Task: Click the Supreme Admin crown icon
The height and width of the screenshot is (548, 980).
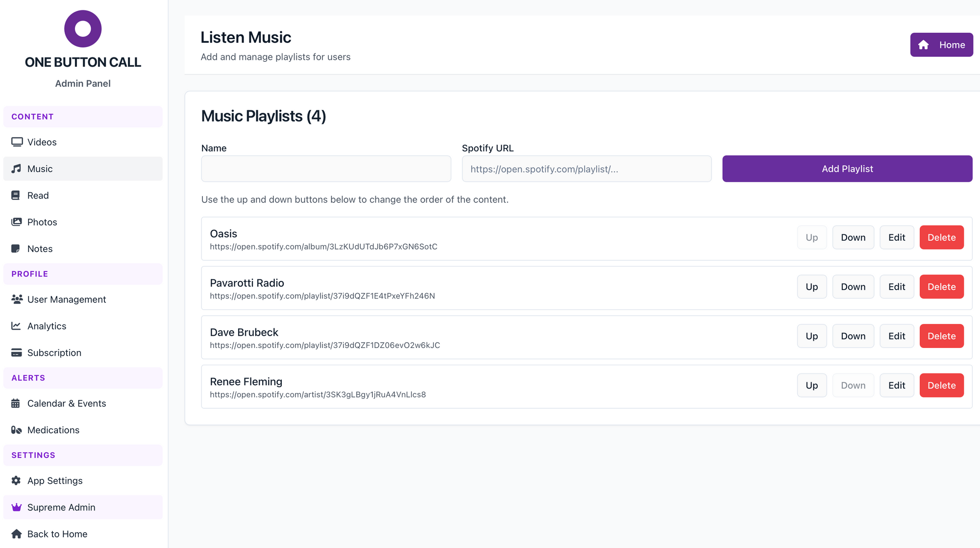Action: pyautogui.click(x=17, y=507)
